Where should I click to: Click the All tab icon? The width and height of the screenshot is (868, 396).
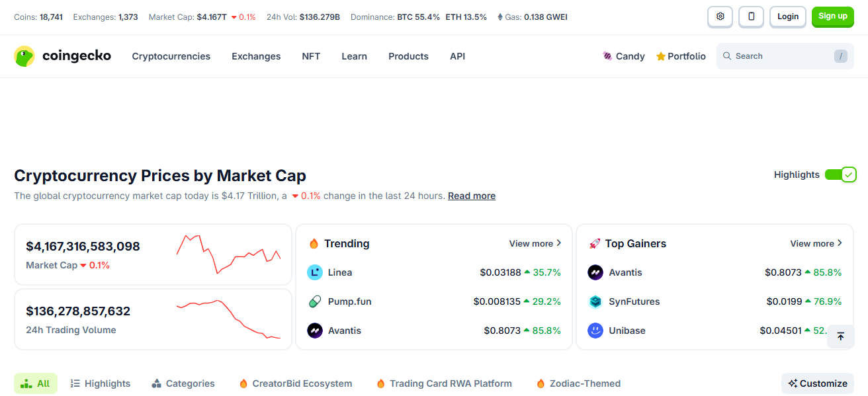point(26,383)
